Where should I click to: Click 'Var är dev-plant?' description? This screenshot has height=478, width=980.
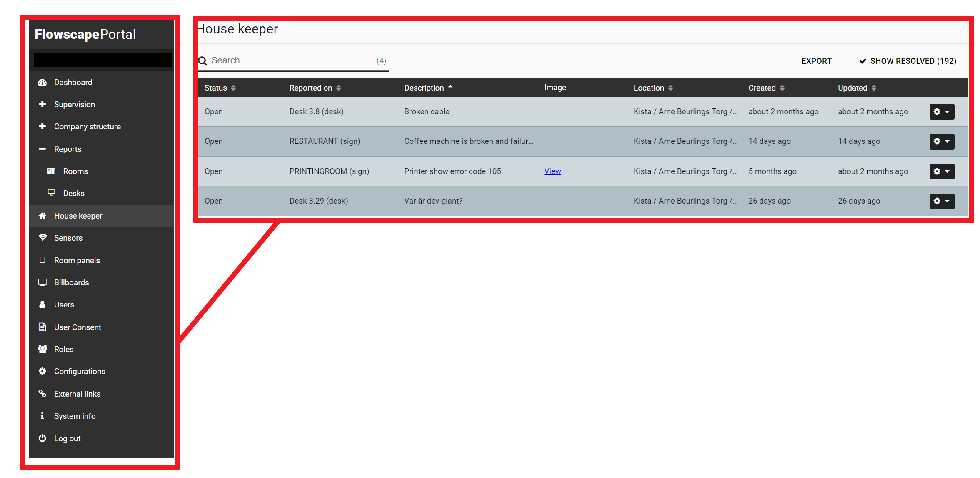(x=433, y=201)
